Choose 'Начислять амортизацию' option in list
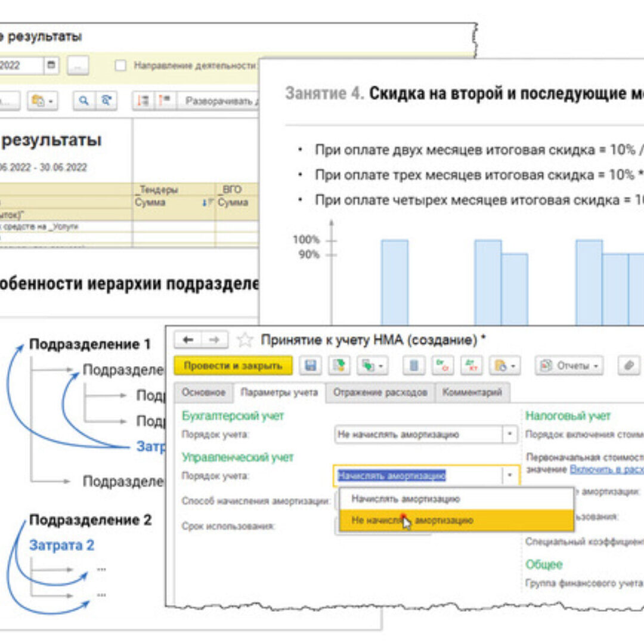Viewport: 644px width, 644px height. (405, 499)
